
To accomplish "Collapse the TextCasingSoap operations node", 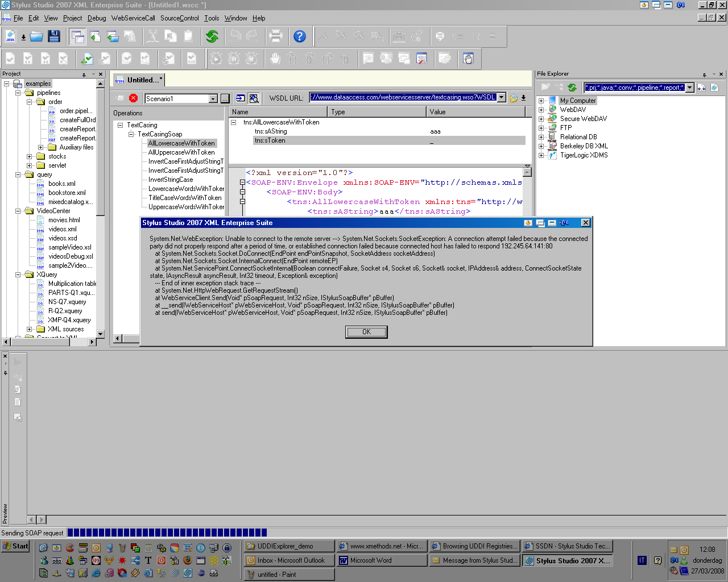I will pos(131,134).
